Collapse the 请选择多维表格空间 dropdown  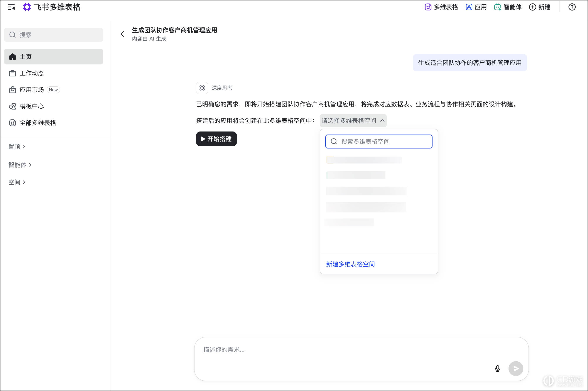click(x=353, y=121)
